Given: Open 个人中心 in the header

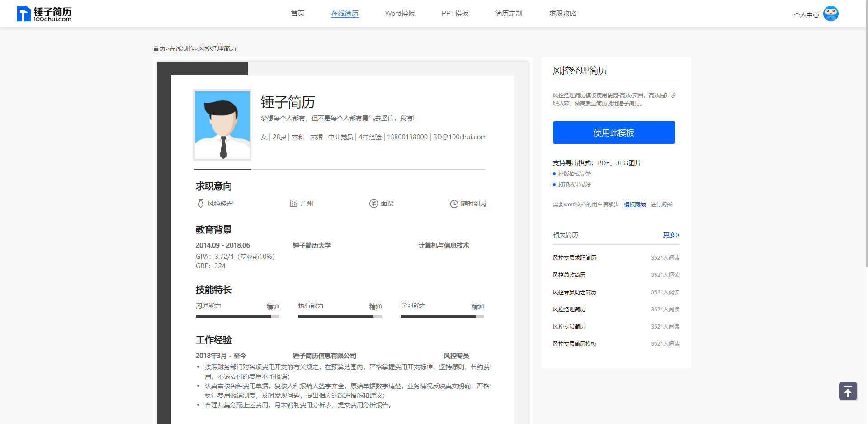Looking at the screenshot, I should 806,15.
